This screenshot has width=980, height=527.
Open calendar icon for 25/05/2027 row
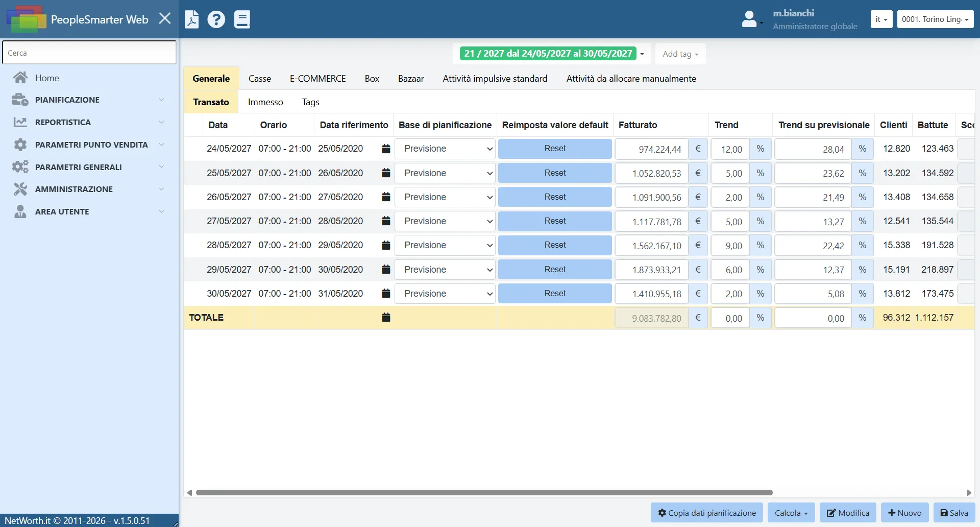coord(386,173)
